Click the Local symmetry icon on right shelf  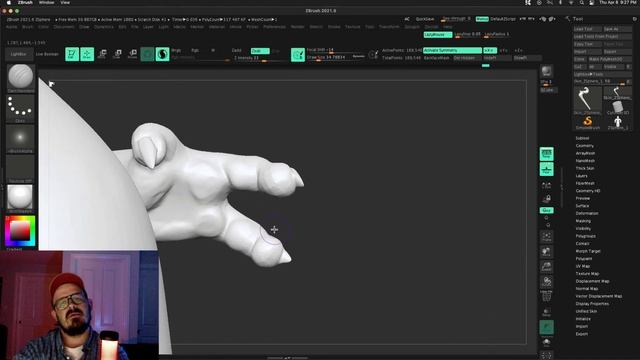pyautogui.click(x=547, y=185)
